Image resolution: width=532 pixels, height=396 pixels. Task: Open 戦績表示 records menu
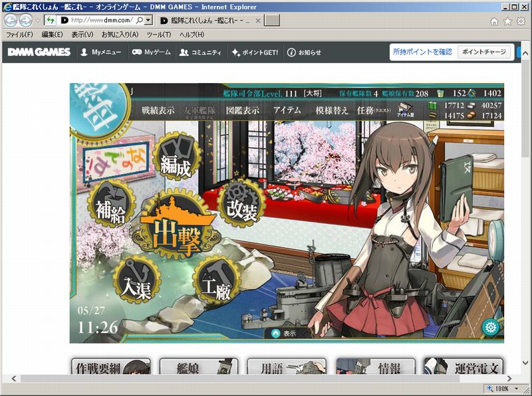tap(158, 110)
